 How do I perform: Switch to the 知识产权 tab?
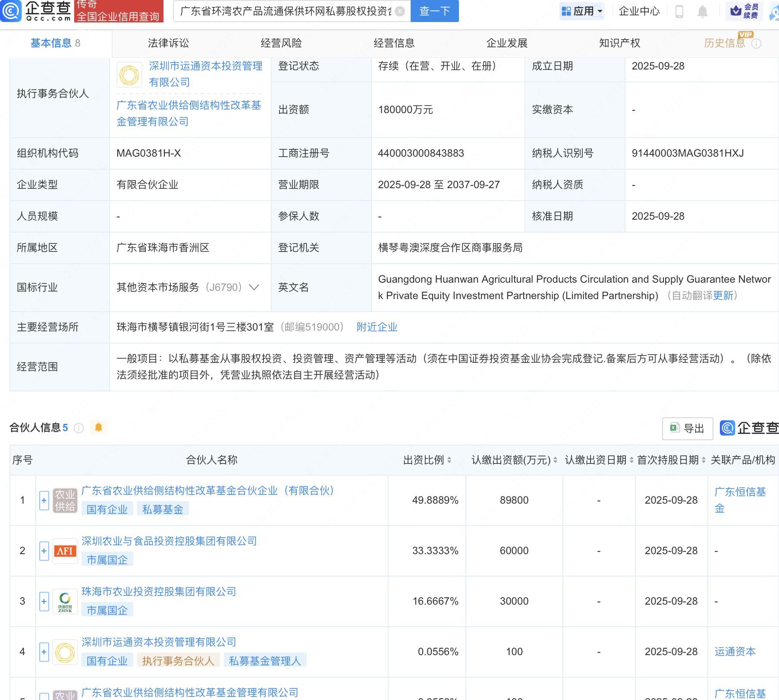619,43
